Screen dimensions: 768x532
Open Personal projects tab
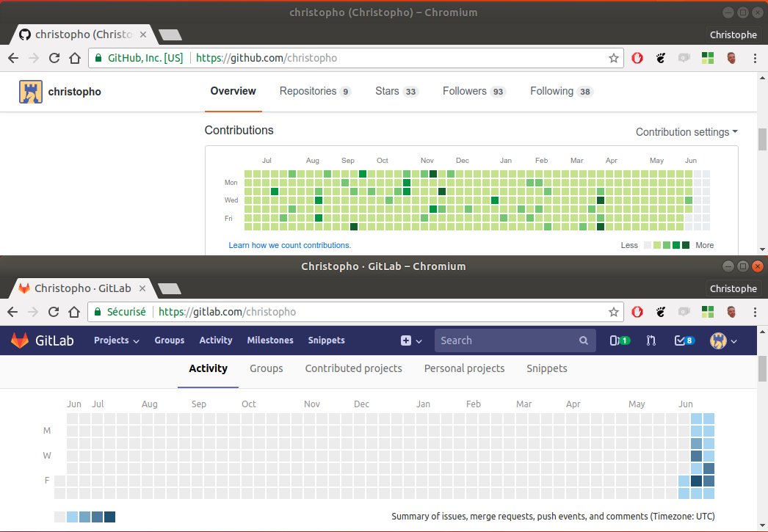coord(464,368)
